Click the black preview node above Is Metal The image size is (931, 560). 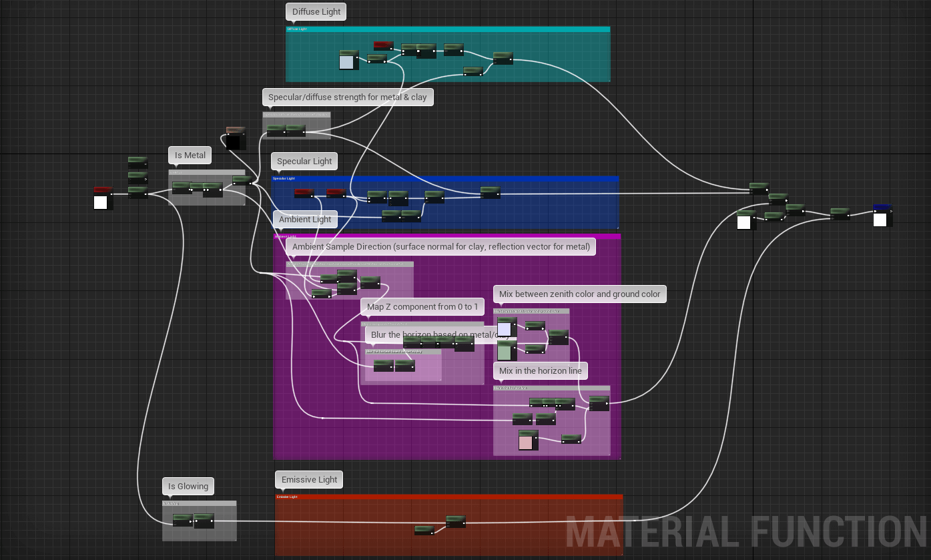point(236,139)
